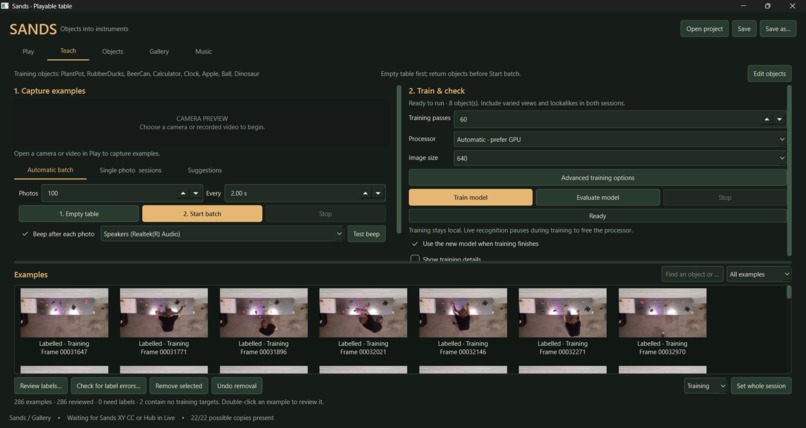The width and height of the screenshot is (806, 428).
Task: Click the Undo removal button
Action: [x=236, y=386]
